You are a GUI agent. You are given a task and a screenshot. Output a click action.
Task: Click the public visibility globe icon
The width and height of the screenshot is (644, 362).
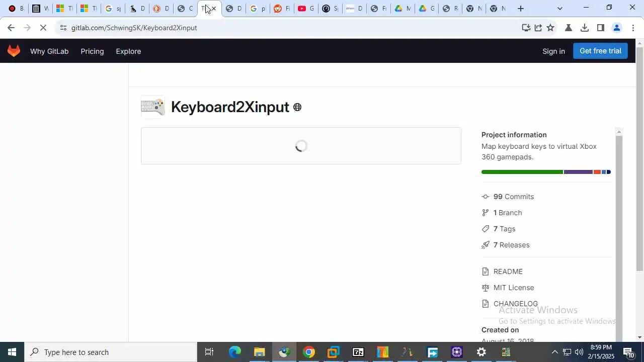[x=297, y=107]
